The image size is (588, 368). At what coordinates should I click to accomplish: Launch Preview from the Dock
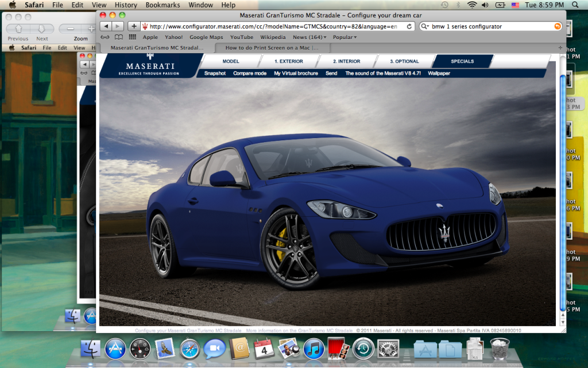(x=289, y=348)
